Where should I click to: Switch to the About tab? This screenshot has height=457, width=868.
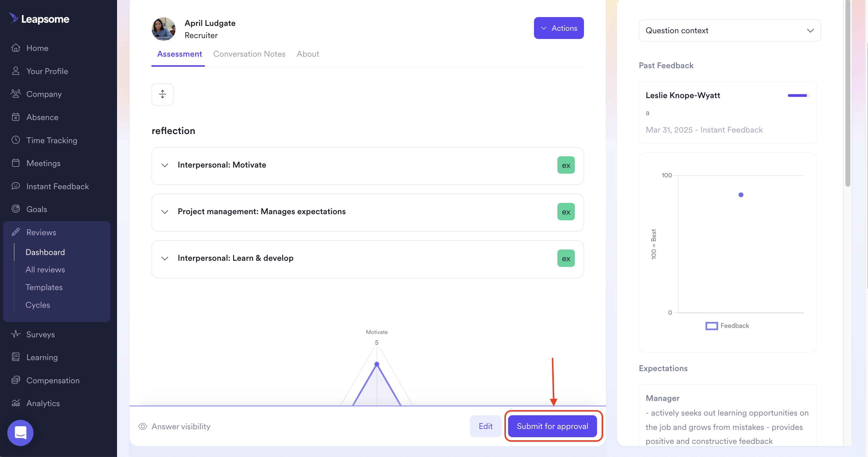308,54
